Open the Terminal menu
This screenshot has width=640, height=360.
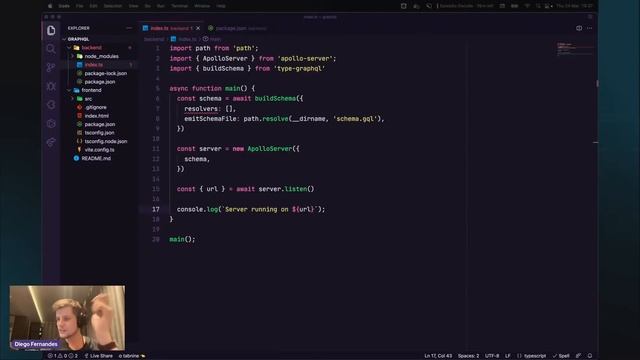click(x=179, y=6)
